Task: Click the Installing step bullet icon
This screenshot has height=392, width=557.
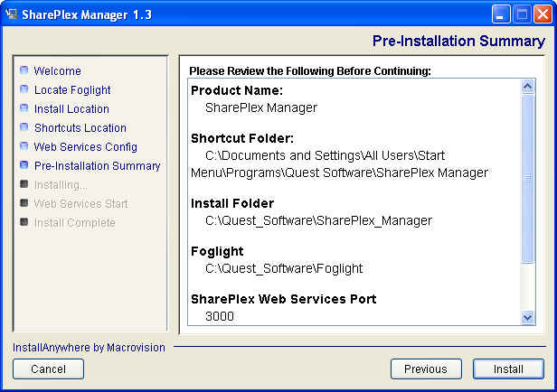Action: [24, 185]
